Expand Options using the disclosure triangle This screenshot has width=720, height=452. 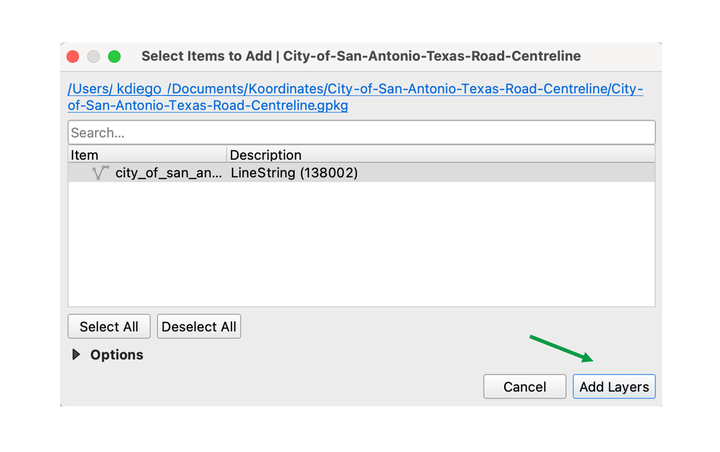76,355
